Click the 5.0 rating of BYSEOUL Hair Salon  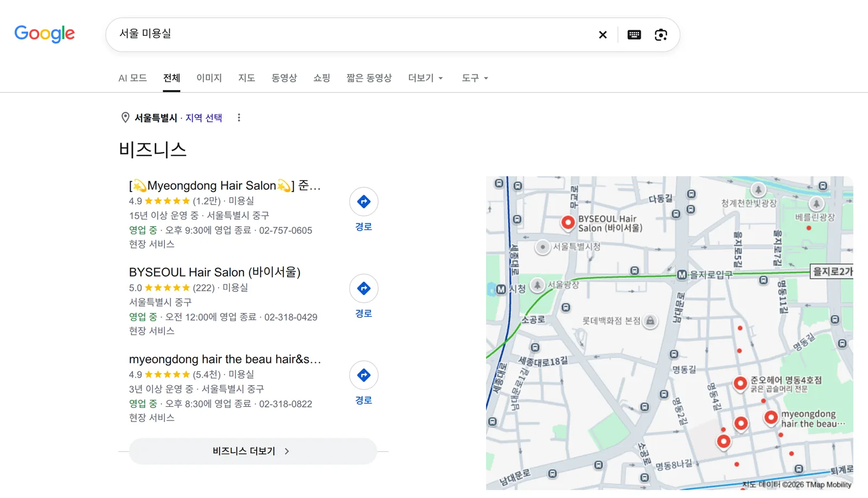pyautogui.click(x=136, y=288)
